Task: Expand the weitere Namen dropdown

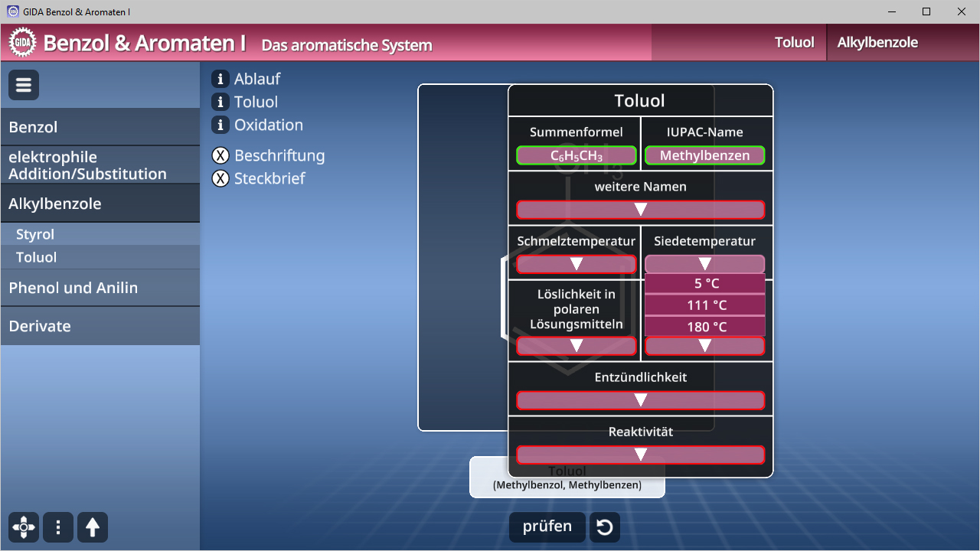Action: (x=640, y=210)
